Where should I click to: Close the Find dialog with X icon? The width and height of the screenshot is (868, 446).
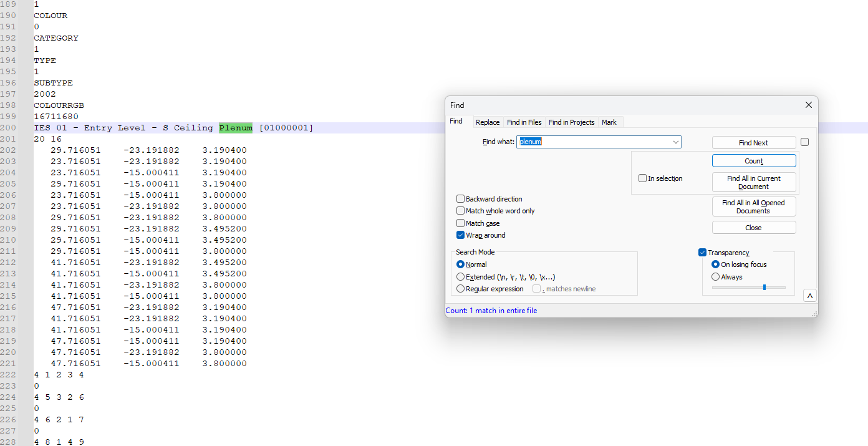(809, 105)
